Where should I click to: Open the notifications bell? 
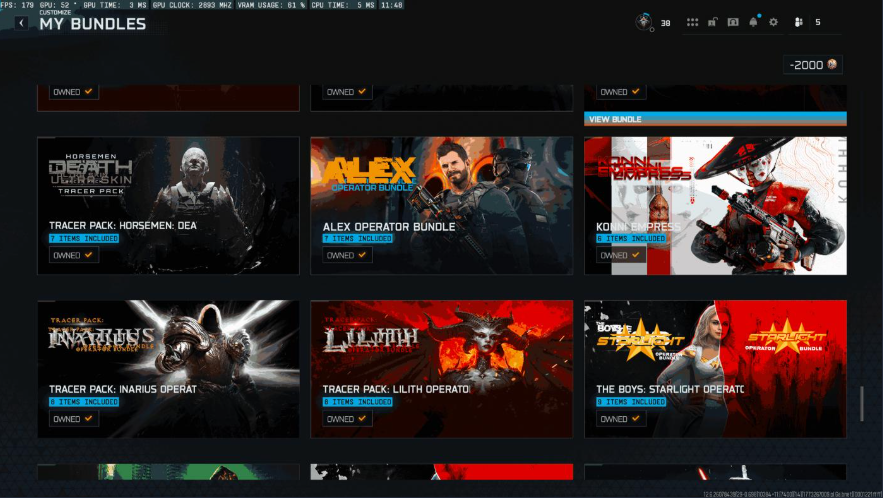pyautogui.click(x=753, y=22)
